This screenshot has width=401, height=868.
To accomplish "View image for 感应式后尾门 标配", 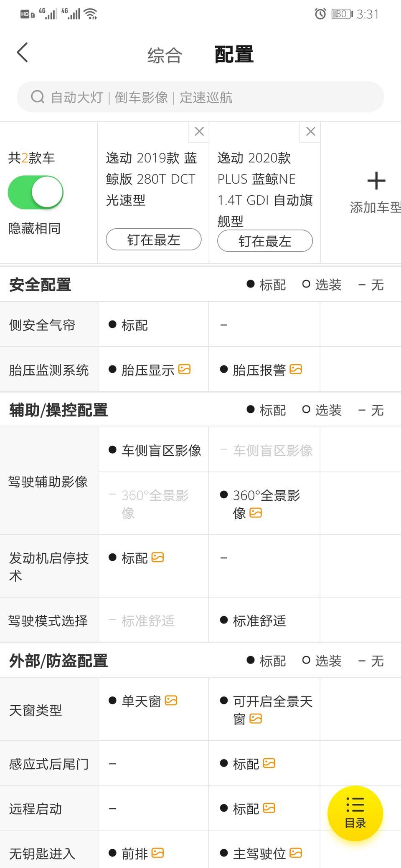I will click(269, 763).
